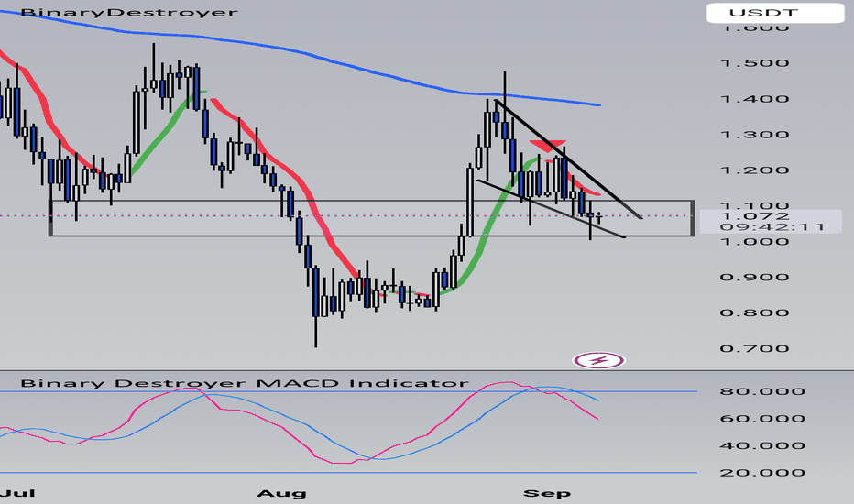854x504 pixels.
Task: Click the purple lightning bolt icon
Action: pos(598,360)
